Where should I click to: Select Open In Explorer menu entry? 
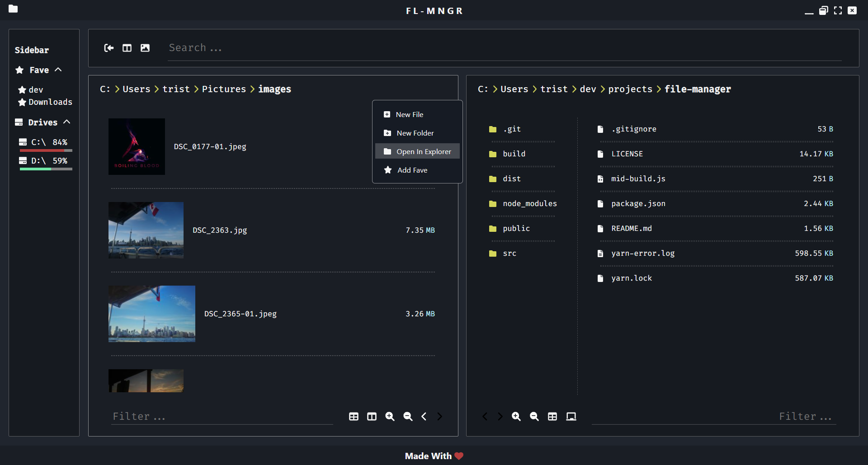417,151
